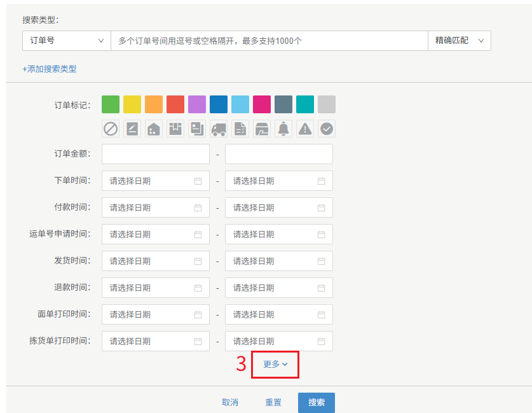Viewport: 532px width, 413px height.
Task: Open the 订单号 search type dropdown
Action: pyautogui.click(x=67, y=40)
